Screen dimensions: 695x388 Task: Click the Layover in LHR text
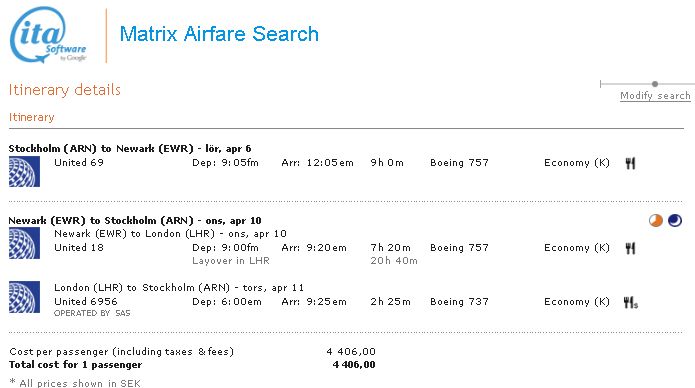point(230,261)
